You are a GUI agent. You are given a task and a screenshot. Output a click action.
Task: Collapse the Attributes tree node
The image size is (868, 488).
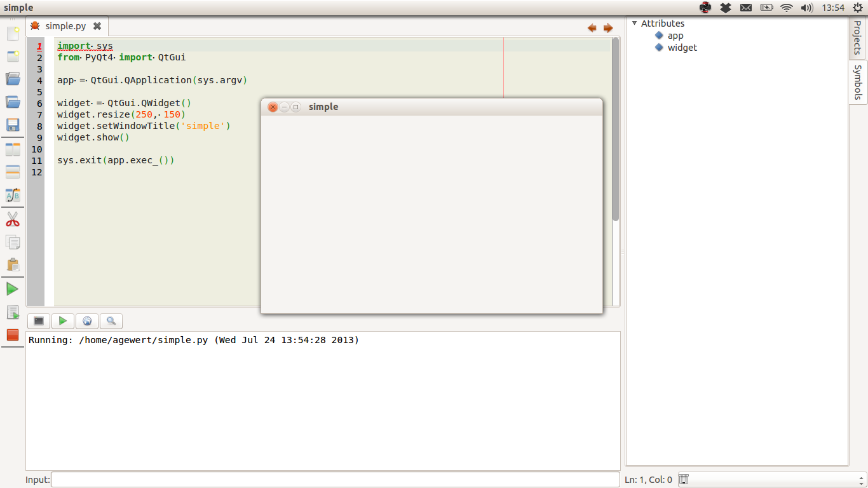click(x=634, y=24)
